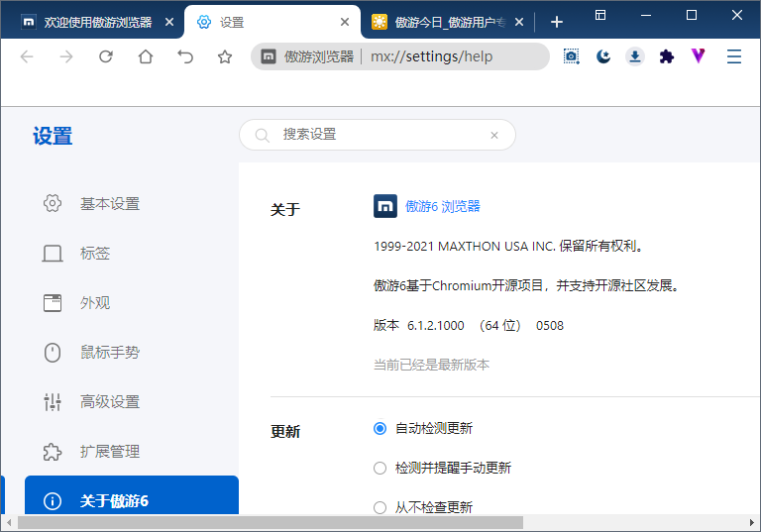Take a screenshot with the capture tool
This screenshot has height=532, width=761.
coord(571,56)
